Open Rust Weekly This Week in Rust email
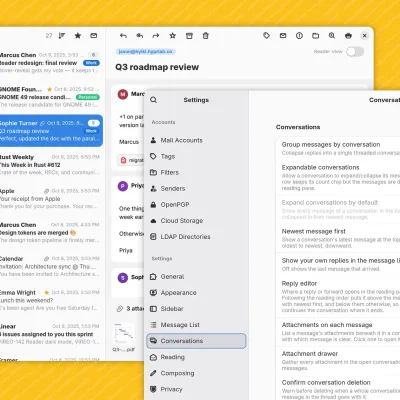Screen dimensions: 400x400 point(51,165)
